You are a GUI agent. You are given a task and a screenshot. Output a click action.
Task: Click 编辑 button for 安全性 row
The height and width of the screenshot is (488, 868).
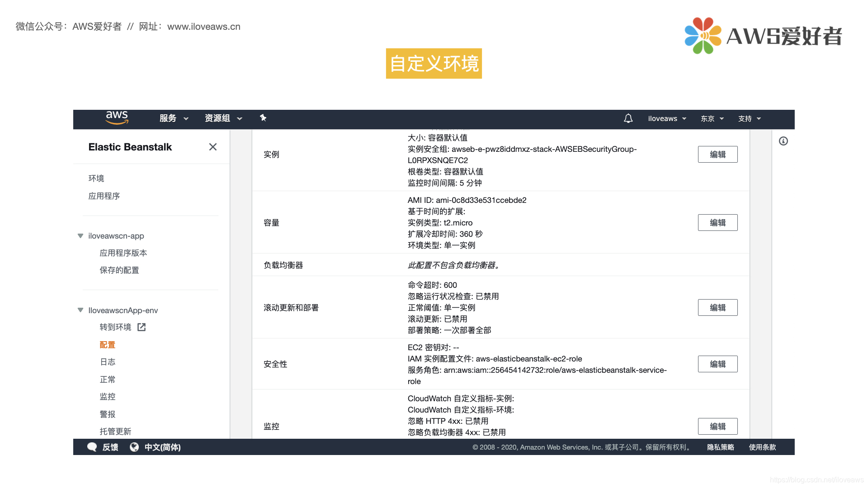coord(717,364)
